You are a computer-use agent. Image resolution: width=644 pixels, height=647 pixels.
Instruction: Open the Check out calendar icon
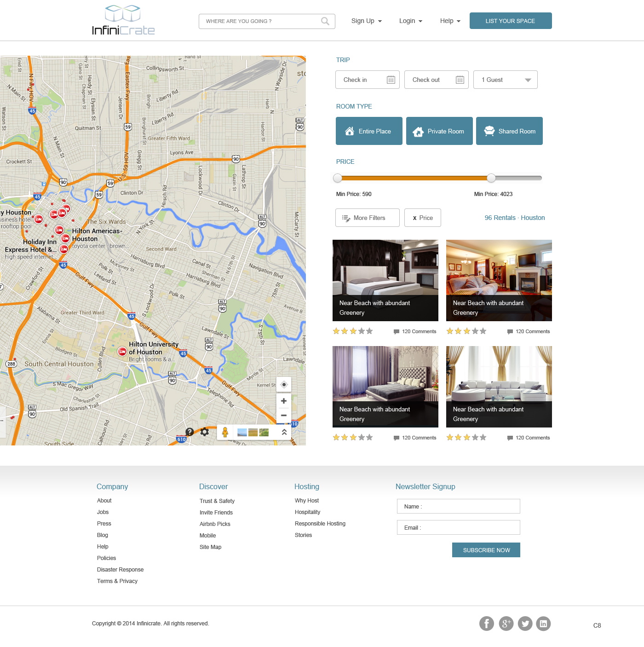click(460, 80)
